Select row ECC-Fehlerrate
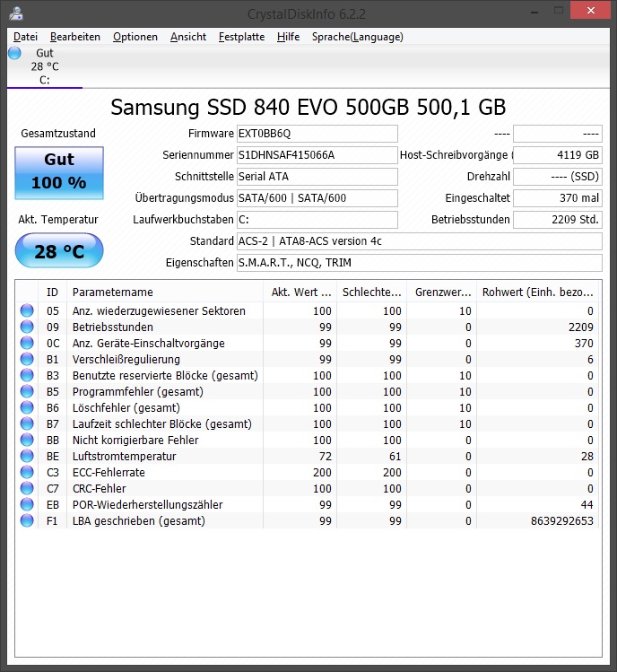This screenshot has width=617, height=672. 308,472
